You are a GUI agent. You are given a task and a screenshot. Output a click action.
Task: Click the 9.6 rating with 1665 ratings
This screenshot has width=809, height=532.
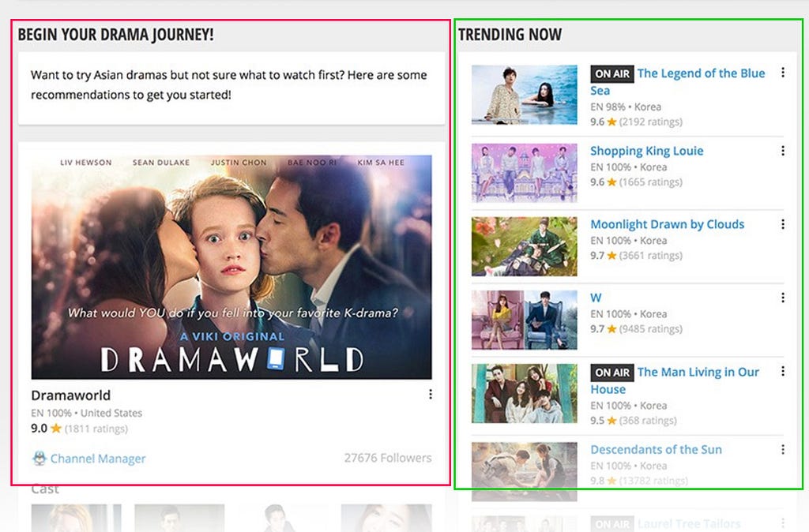(x=636, y=182)
